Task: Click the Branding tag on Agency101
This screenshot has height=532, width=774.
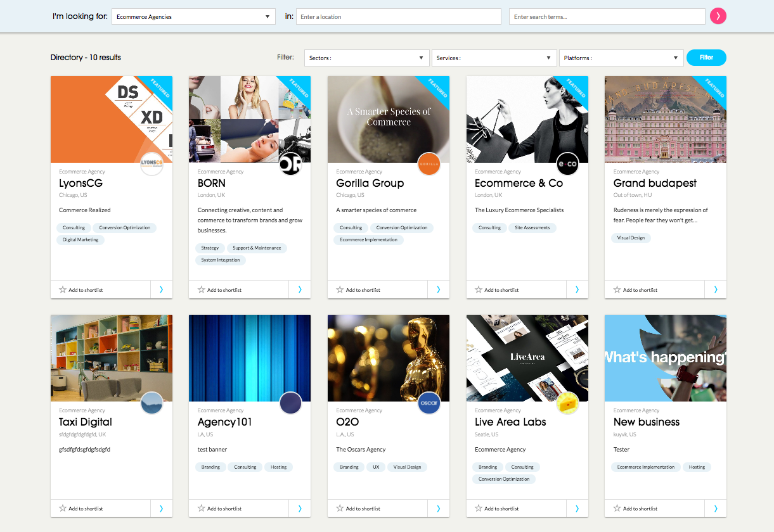Action: click(x=210, y=467)
